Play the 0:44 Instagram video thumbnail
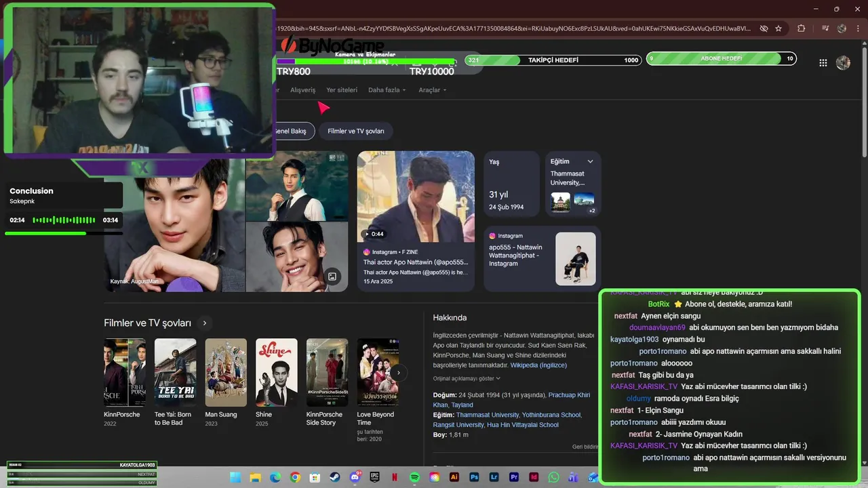 point(416,197)
